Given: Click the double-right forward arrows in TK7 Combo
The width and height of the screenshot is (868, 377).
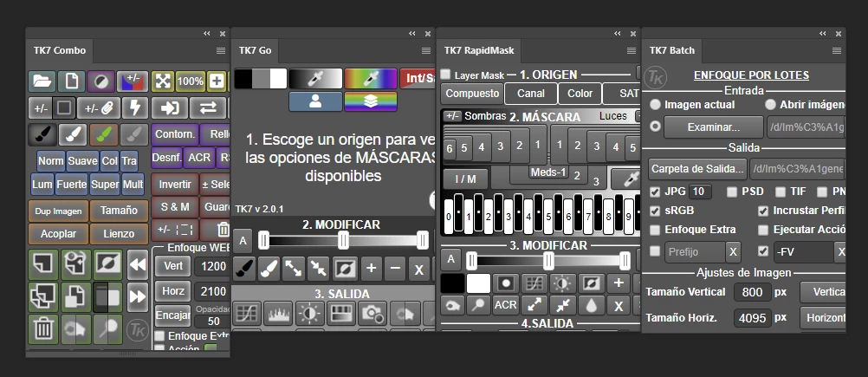Looking at the screenshot, I should click(137, 297).
